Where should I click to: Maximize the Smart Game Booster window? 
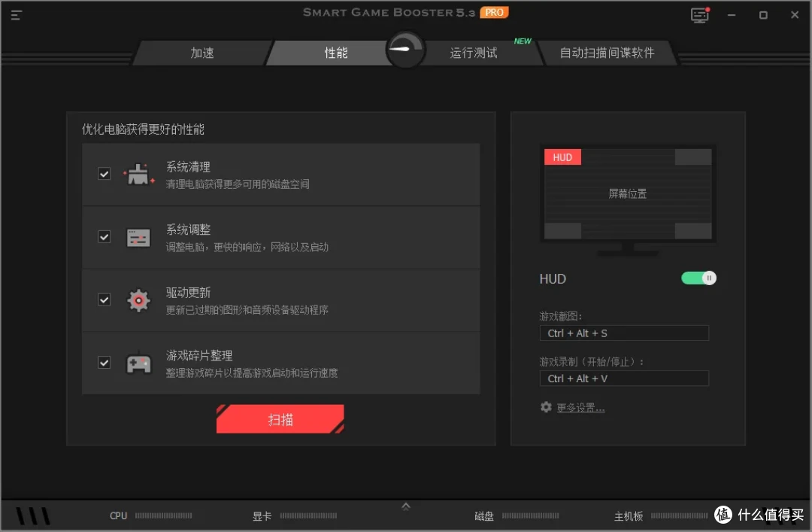[x=763, y=15]
